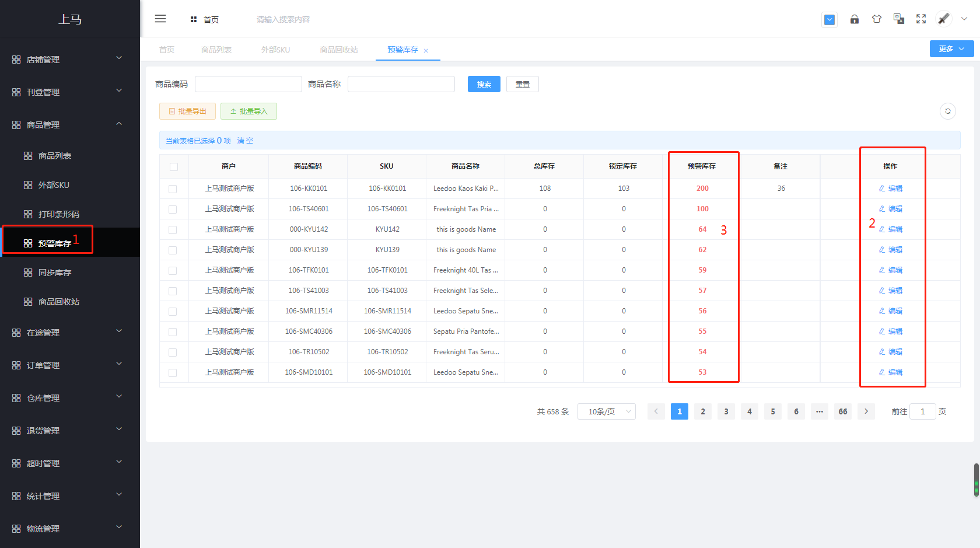Image resolution: width=980 pixels, height=548 pixels.
Task: Click the grid icon next to 外部SKU
Action: pyautogui.click(x=28, y=185)
